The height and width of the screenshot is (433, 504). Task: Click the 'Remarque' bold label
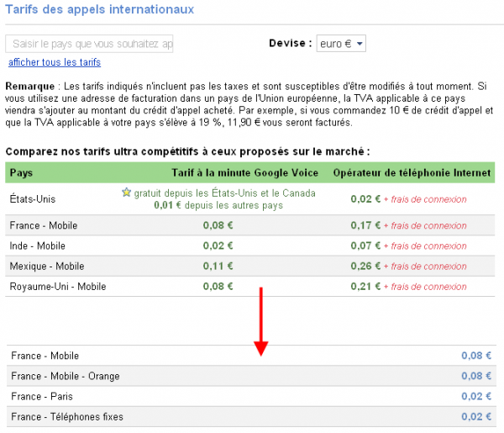pyautogui.click(x=30, y=87)
